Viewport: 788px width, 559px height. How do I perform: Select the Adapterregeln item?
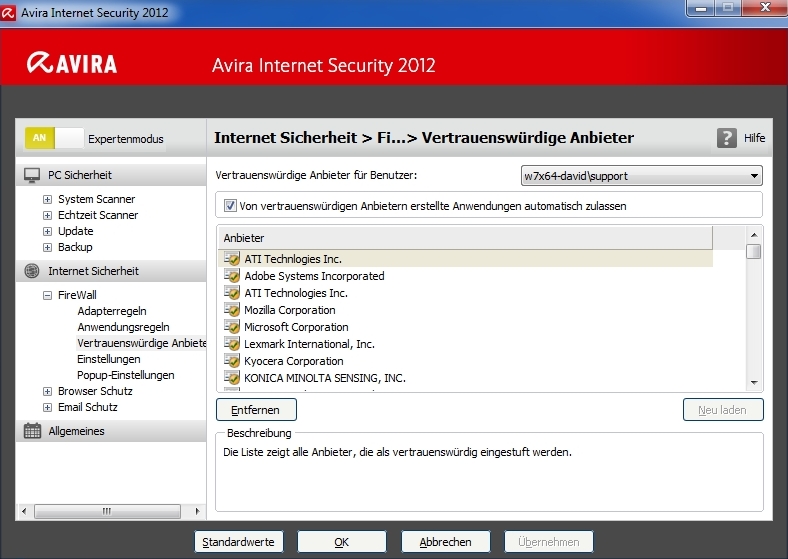[x=112, y=311]
